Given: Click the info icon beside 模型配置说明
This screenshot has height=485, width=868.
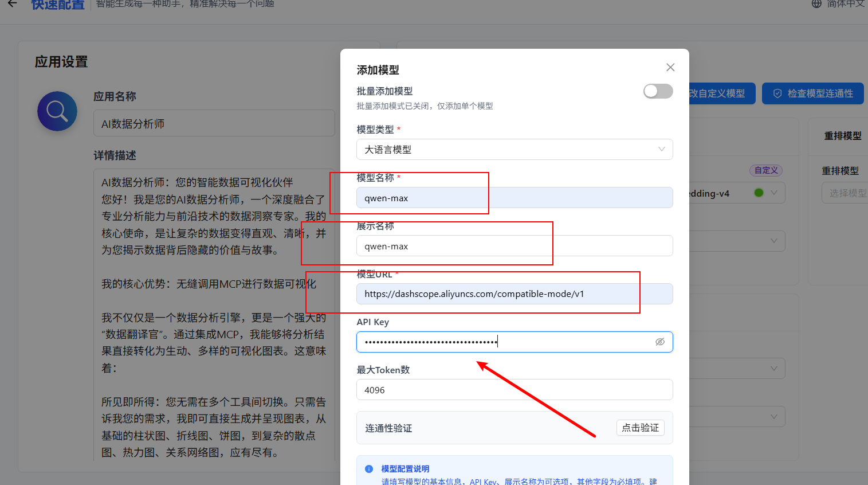Looking at the screenshot, I should pos(369,469).
